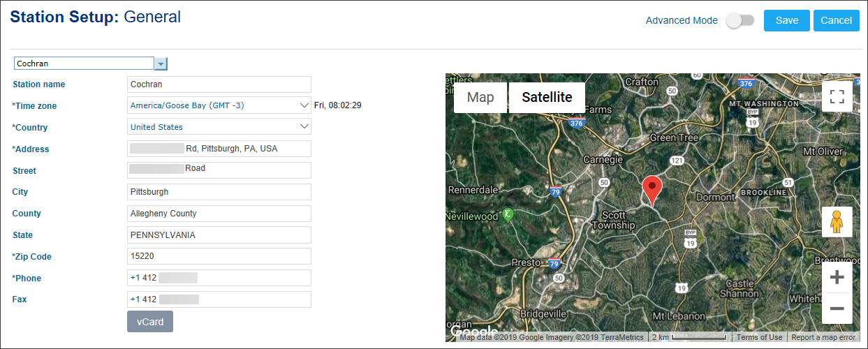Click the Street View pegman icon
This screenshot has width=868, height=349.
pos(837,222)
